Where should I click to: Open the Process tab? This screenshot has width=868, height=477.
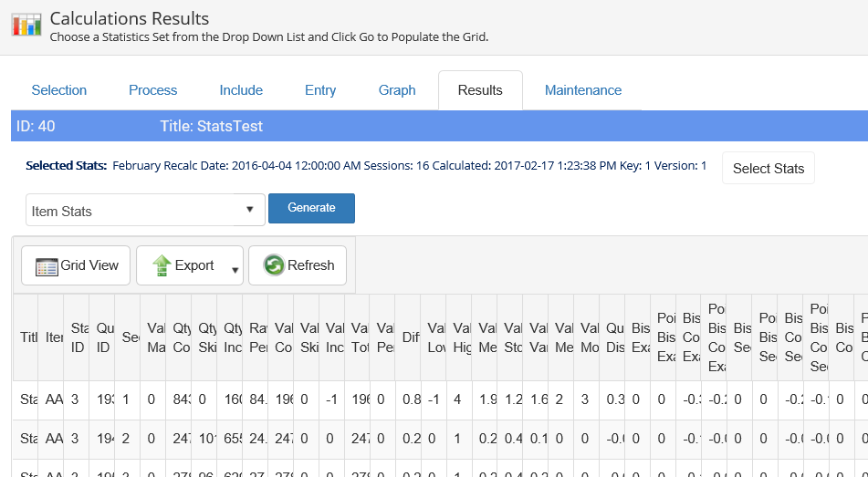153,90
